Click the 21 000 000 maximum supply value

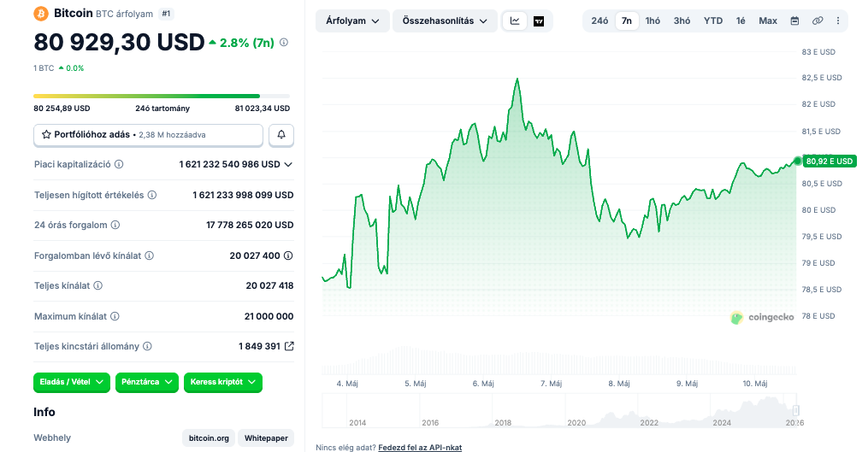coord(269,316)
